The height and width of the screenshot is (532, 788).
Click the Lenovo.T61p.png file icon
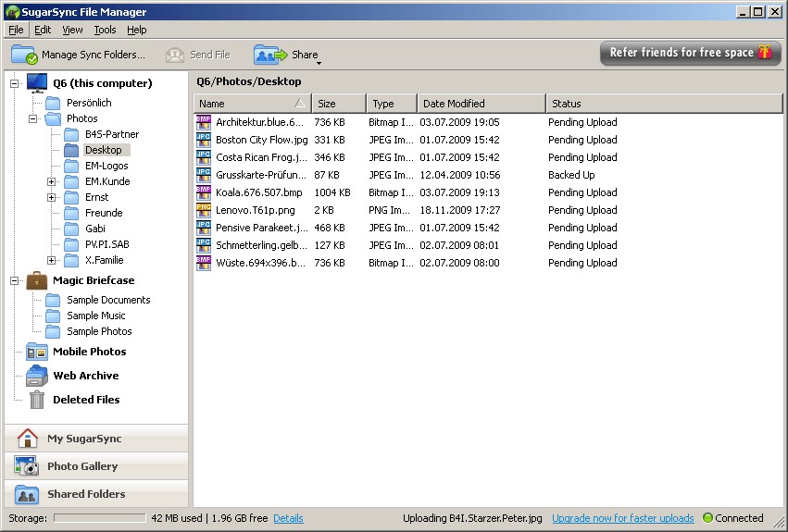204,210
